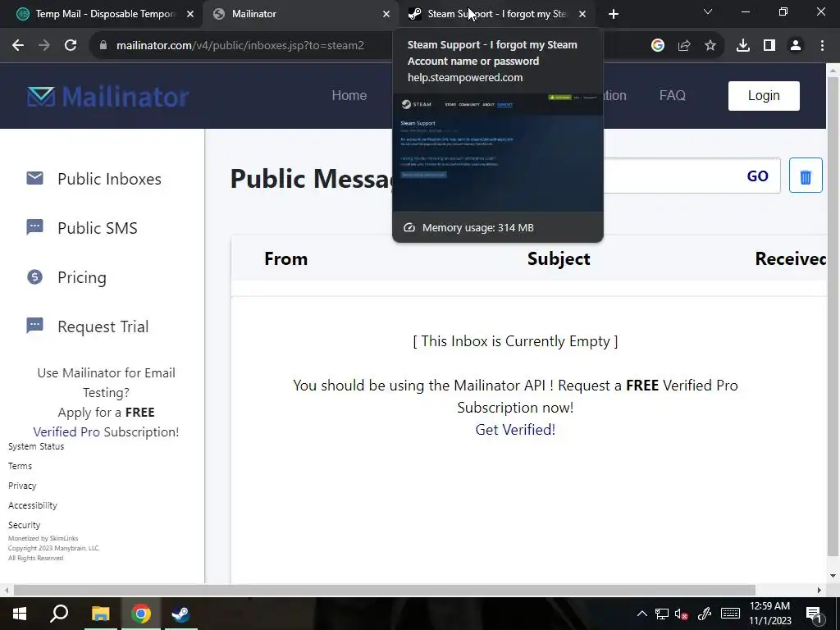Open Public Inboxes in sidebar
Viewport: 840px width, 630px height.
pos(109,179)
